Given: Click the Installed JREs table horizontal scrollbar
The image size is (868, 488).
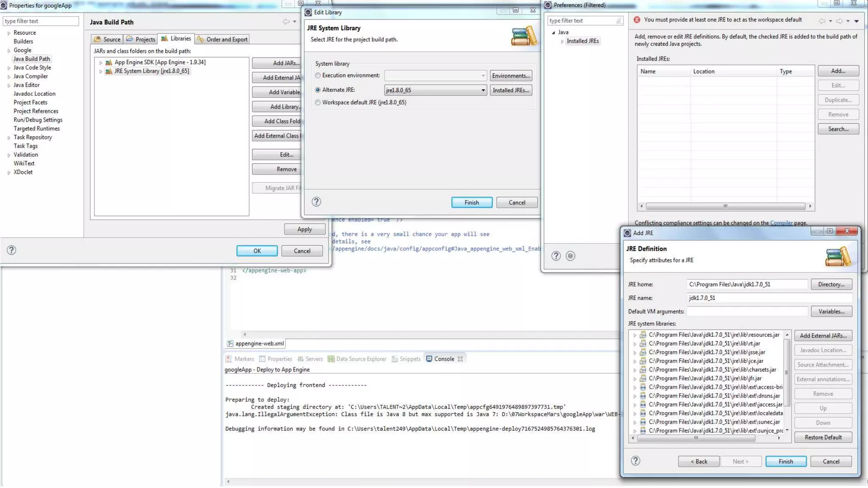Looking at the screenshot, I should pyautogui.click(x=725, y=206).
